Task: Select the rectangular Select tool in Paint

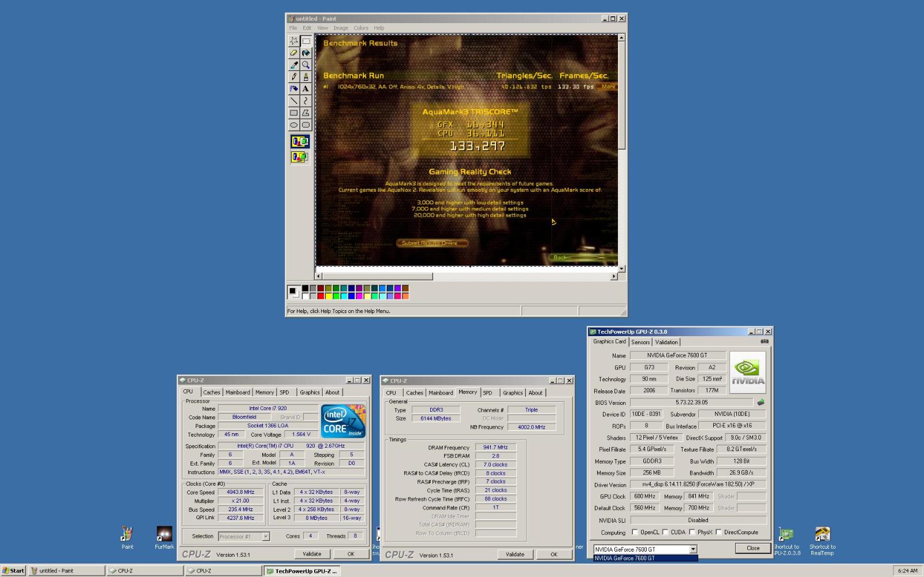Action: [x=306, y=41]
